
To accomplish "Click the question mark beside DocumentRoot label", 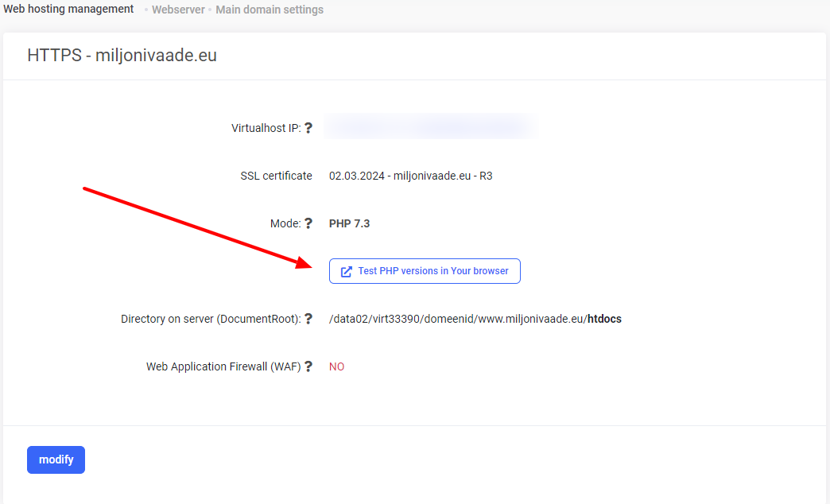I will (308, 319).
